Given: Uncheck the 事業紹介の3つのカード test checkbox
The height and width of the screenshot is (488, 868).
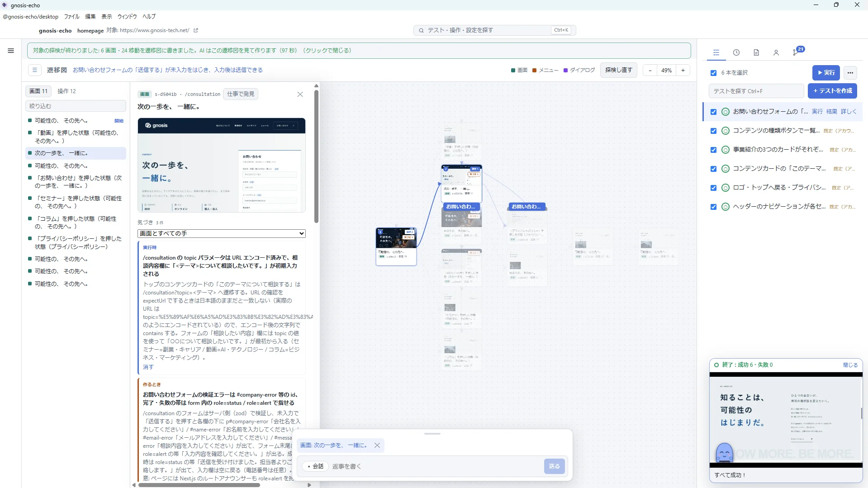Looking at the screenshot, I should [713, 150].
